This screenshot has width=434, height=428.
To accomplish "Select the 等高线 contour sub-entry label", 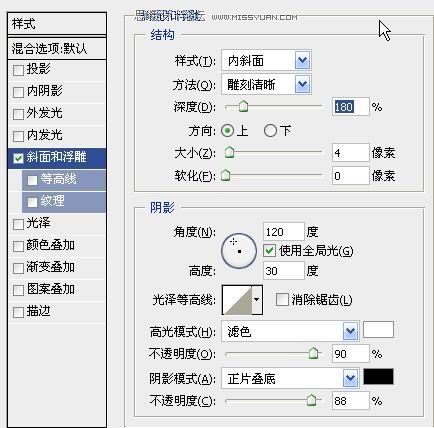I will [58, 179].
